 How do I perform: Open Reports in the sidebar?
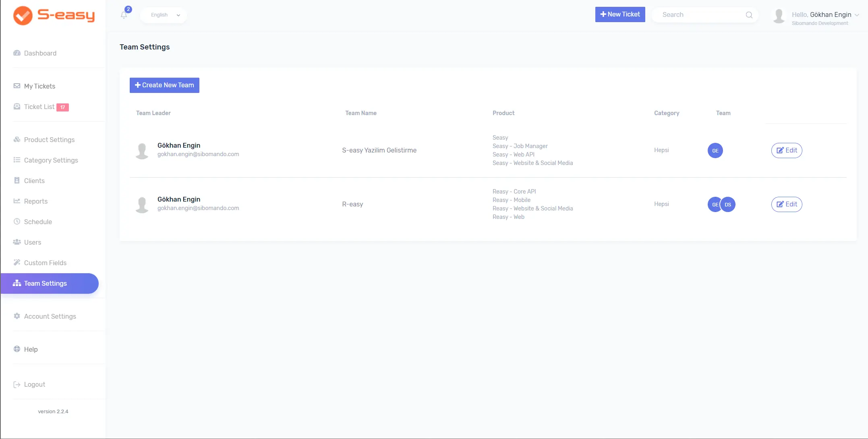(x=36, y=201)
